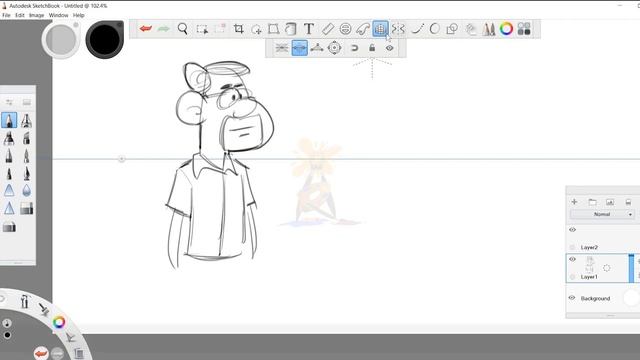Select the pencil brush in brush palette
This screenshot has height=360, width=640.
[9, 120]
